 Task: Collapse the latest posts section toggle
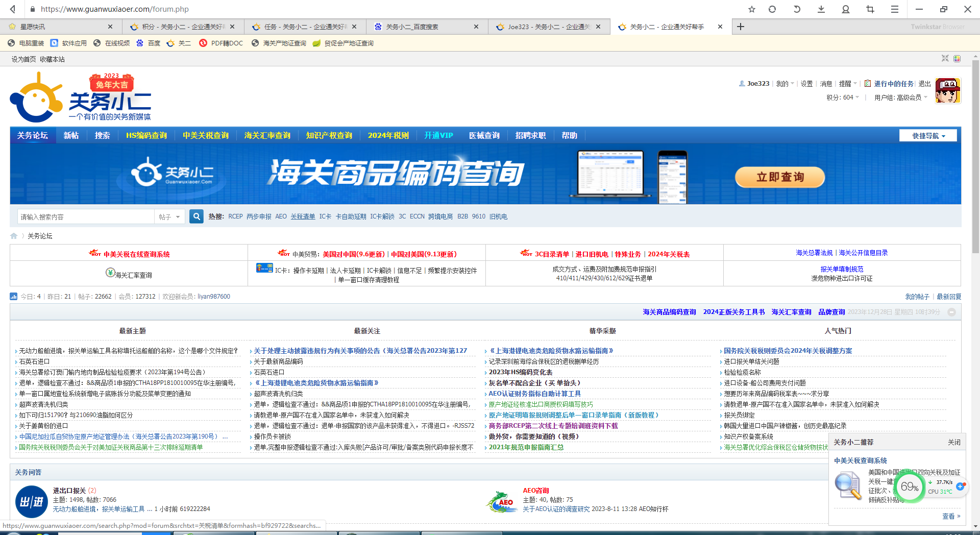(x=951, y=312)
